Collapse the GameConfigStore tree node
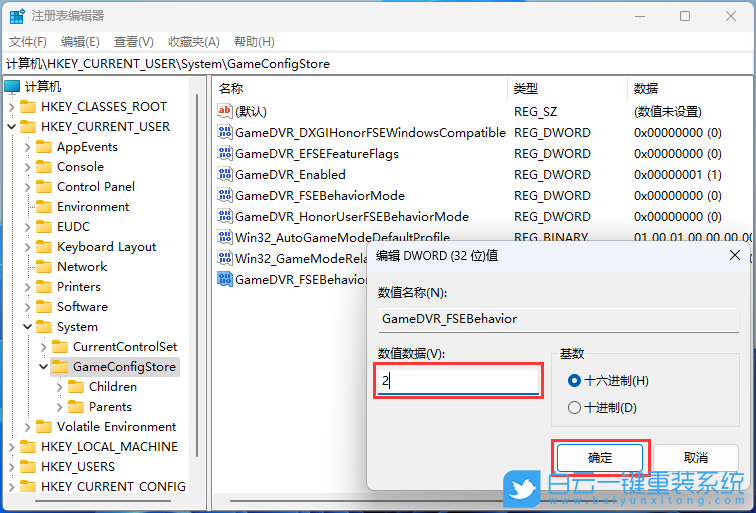Viewport: 756px width, 513px height. tap(43, 367)
